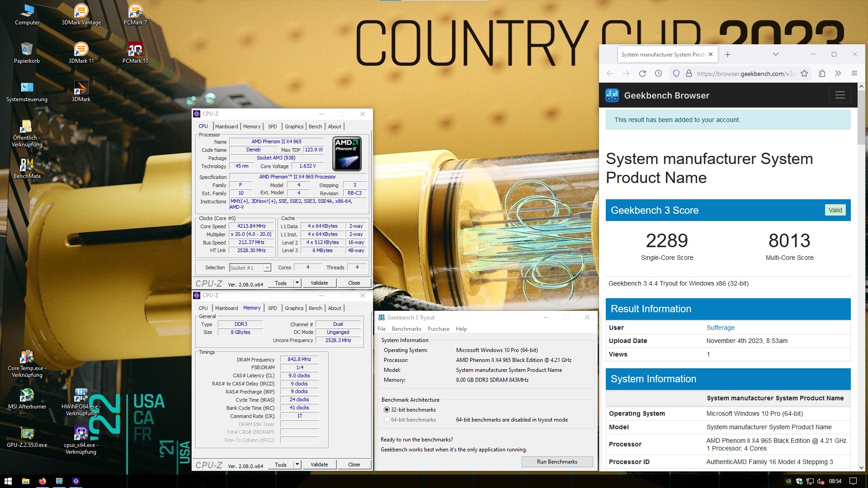The height and width of the screenshot is (488, 868).
Task: Open the About tab in lower CPU-Z
Action: [335, 308]
